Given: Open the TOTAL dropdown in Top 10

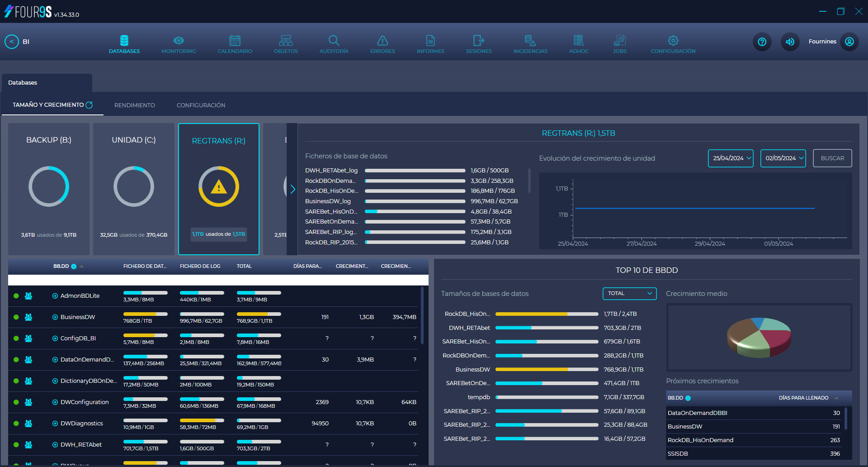Looking at the screenshot, I should coord(629,293).
